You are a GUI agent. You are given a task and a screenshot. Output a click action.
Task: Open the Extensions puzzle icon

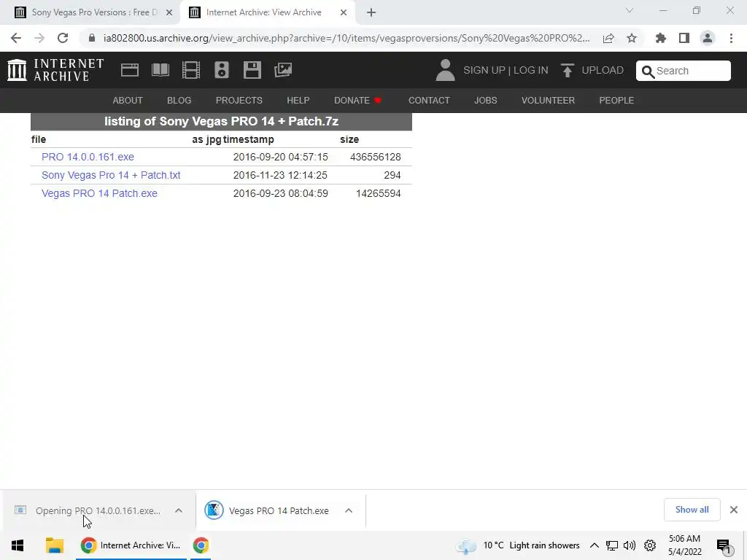click(660, 38)
